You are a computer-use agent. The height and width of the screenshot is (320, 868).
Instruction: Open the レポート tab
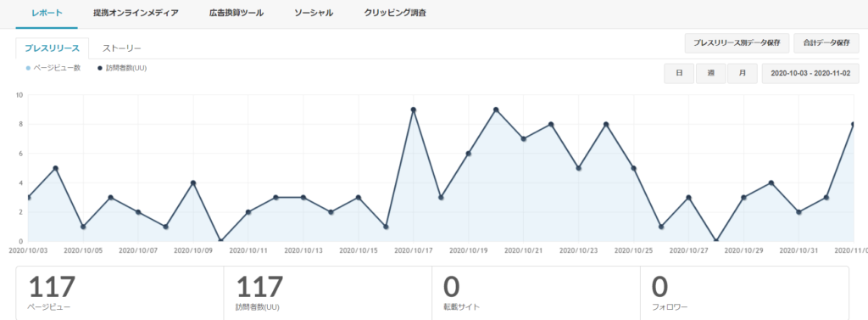tap(47, 14)
